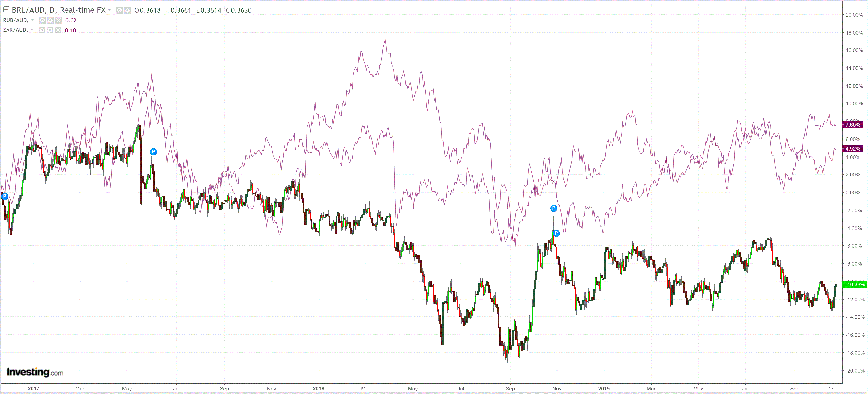Screen dimensions: 868x394
Task: Click the lower P marker near November 2018
Action: (556, 233)
